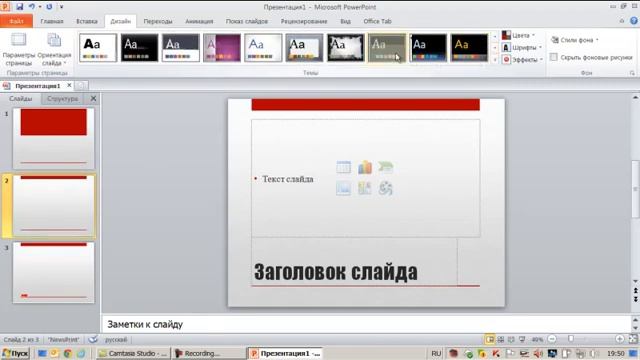The height and width of the screenshot is (360, 640).
Task: Open the Эффекты theme effects dropdown
Action: [522, 60]
